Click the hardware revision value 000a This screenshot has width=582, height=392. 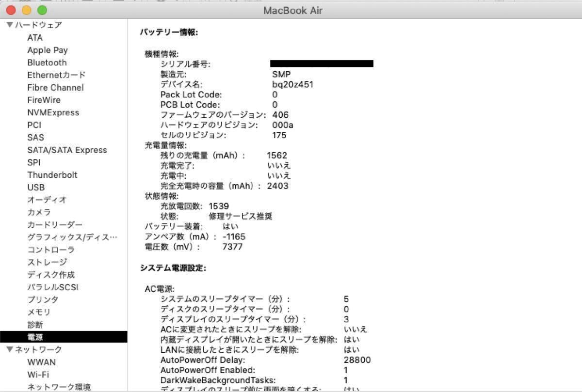[283, 125]
